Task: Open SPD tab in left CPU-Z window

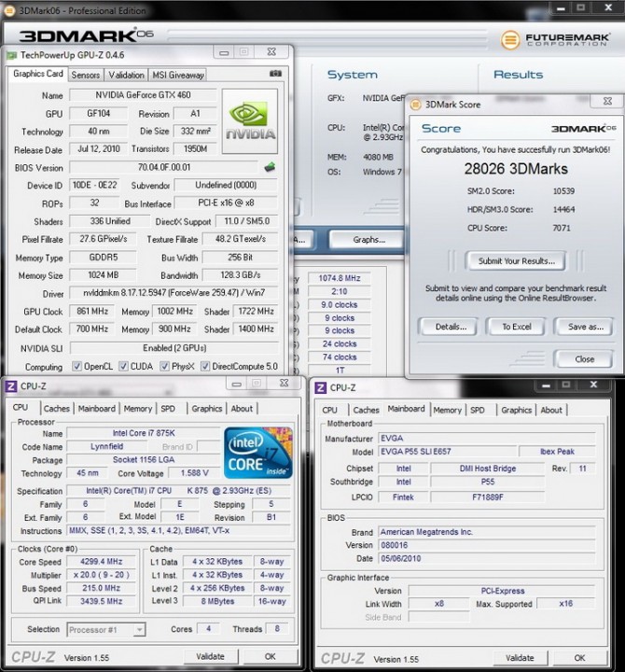Action: click(x=168, y=409)
